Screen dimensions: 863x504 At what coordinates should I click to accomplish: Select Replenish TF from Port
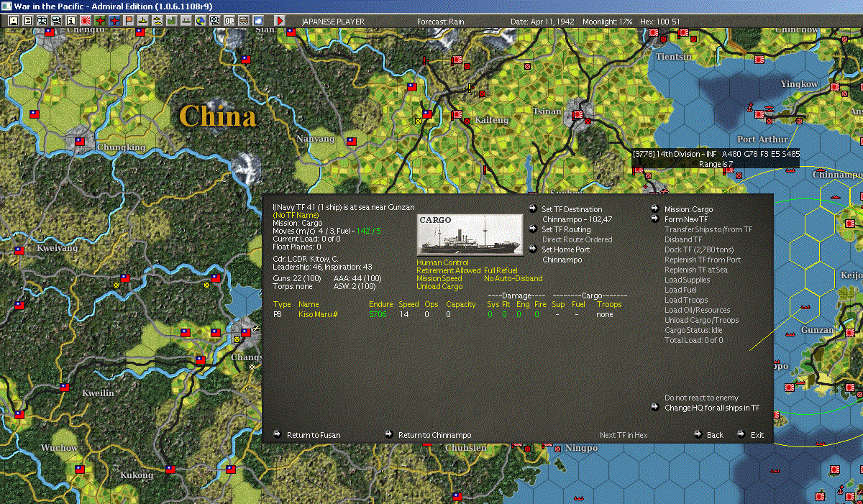point(703,260)
